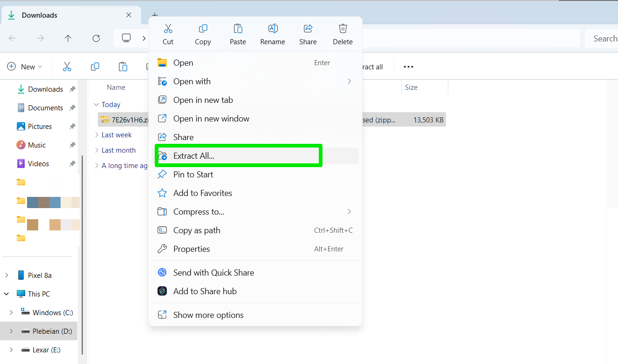Screen dimensions: 618x364
Task: Open Pictures in the sidebar
Action: coord(40,127)
